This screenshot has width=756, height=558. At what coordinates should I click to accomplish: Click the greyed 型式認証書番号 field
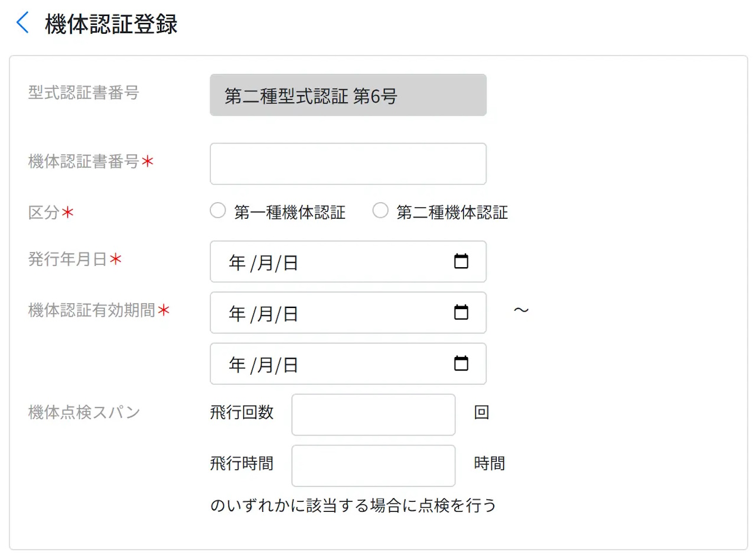[348, 95]
